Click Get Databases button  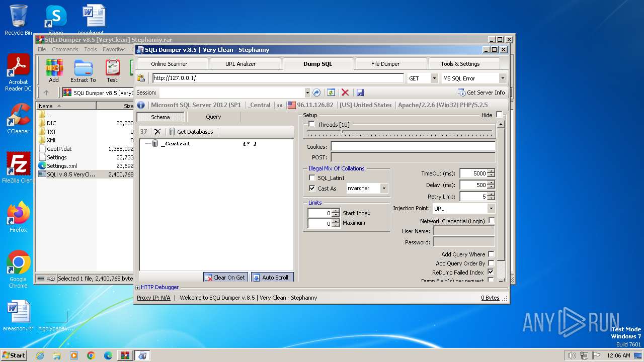pyautogui.click(x=191, y=132)
